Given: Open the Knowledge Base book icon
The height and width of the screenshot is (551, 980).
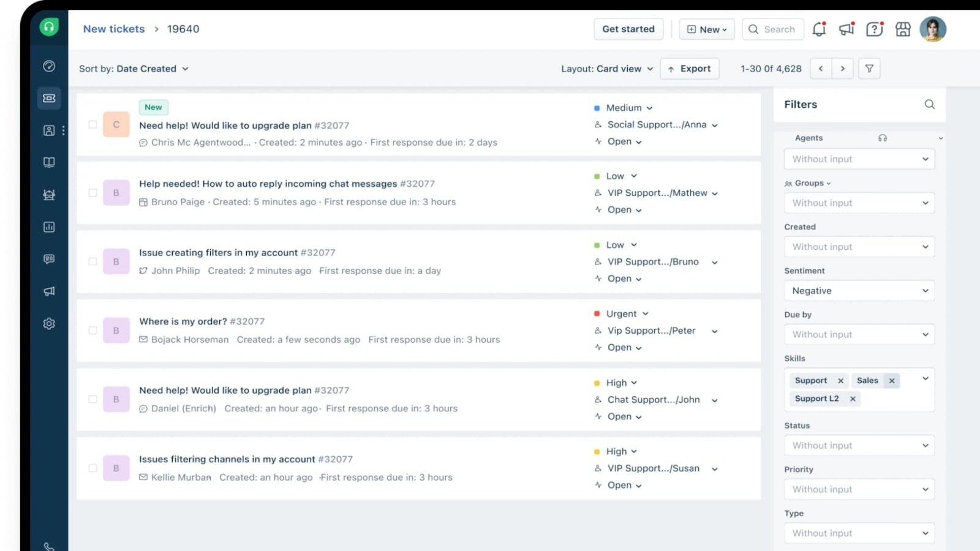Looking at the screenshot, I should point(49,162).
